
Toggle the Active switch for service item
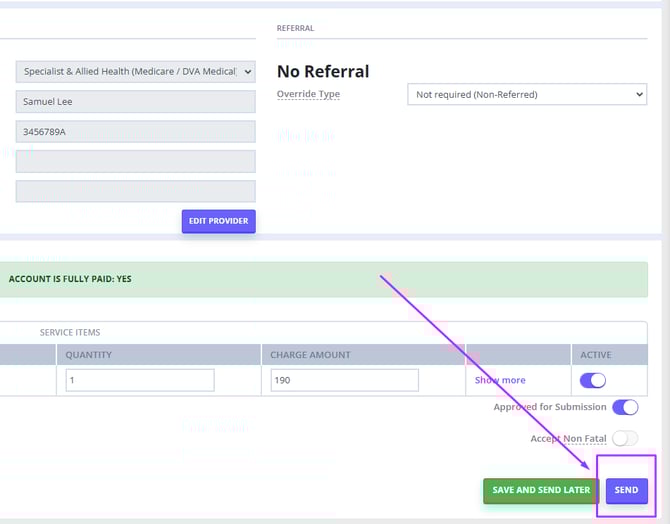click(593, 380)
